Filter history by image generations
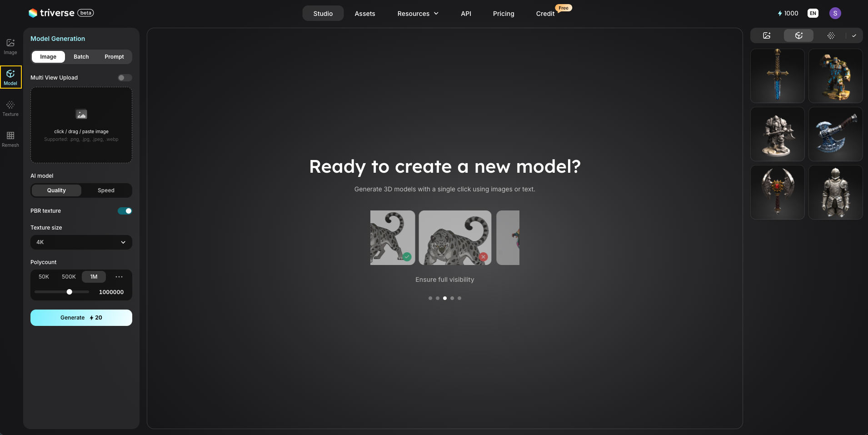 tap(767, 35)
